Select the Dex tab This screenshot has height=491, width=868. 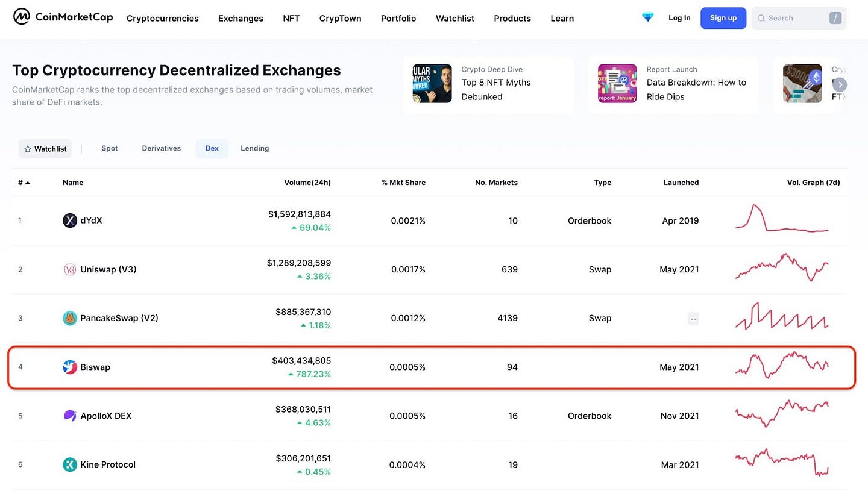pos(212,148)
